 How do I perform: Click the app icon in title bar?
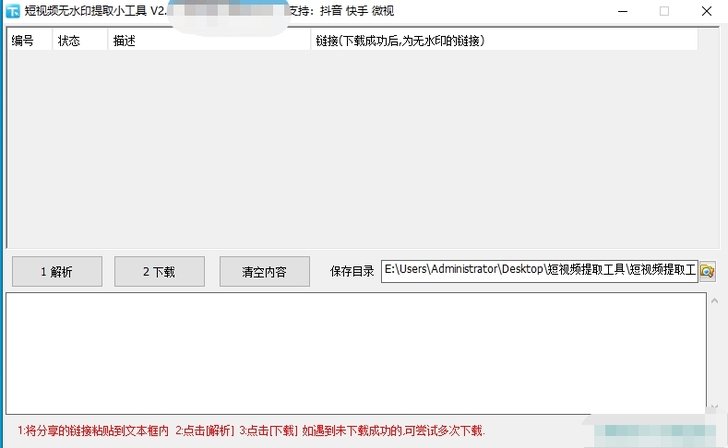pyautogui.click(x=13, y=11)
